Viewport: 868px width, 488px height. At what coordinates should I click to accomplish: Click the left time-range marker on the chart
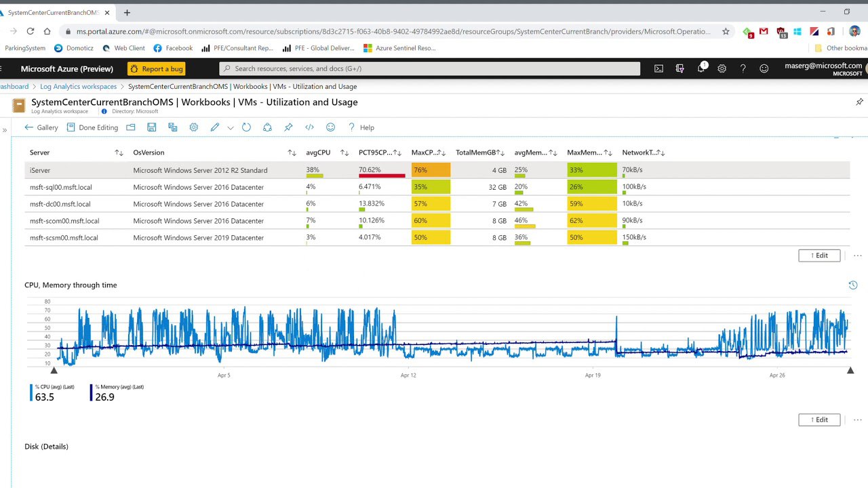[x=54, y=370]
